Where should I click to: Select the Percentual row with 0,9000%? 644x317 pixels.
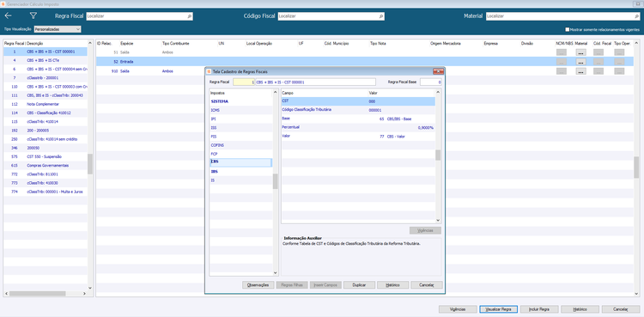click(358, 127)
